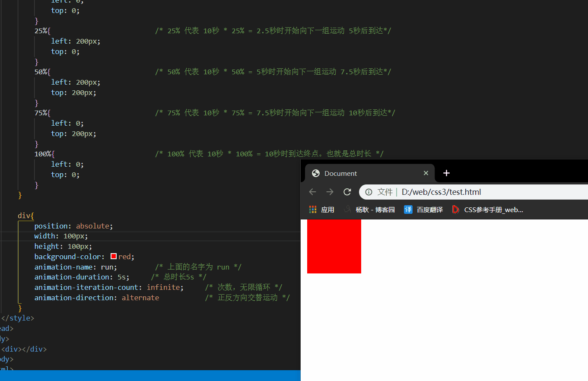Click the 百度翻译 bookmark icon
Image resolution: width=588 pixels, height=381 pixels.
(408, 210)
